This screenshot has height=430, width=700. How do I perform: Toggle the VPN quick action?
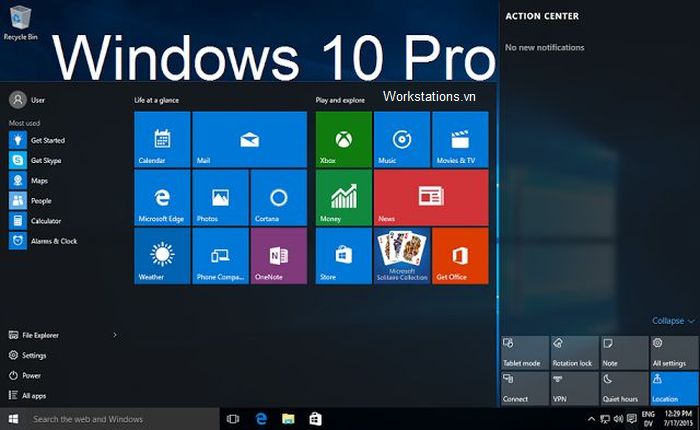575,388
